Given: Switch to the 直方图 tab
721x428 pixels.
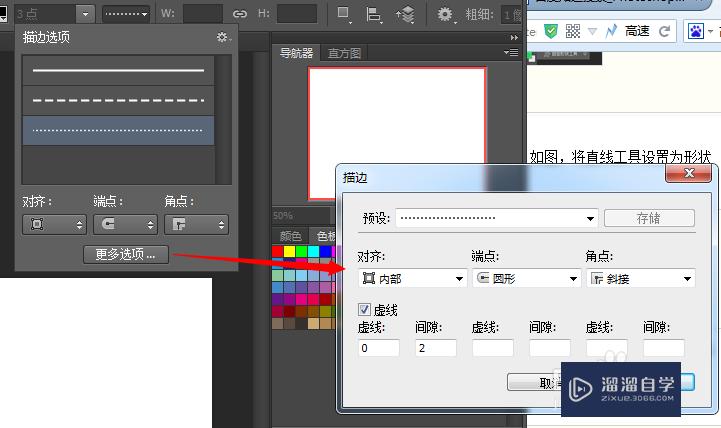Looking at the screenshot, I should click(344, 53).
